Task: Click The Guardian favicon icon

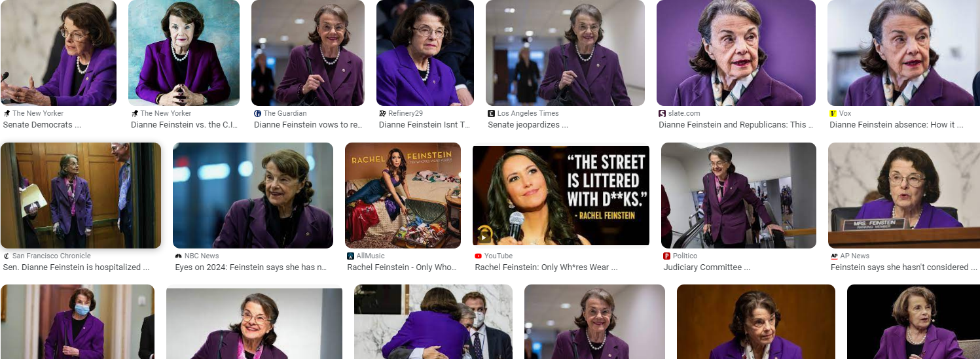Action: (x=257, y=113)
